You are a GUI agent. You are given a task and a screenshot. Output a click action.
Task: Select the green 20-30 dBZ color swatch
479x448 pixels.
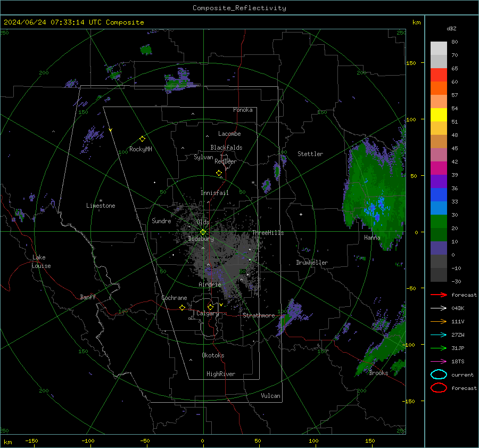[439, 222]
